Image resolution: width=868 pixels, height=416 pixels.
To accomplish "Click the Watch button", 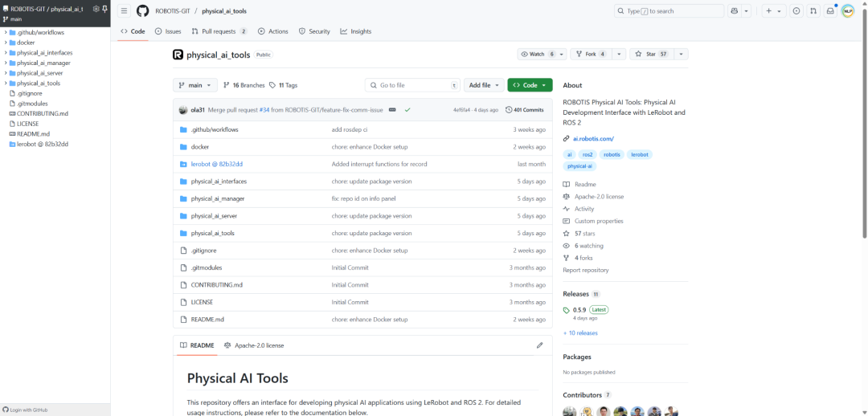I will pos(538,55).
